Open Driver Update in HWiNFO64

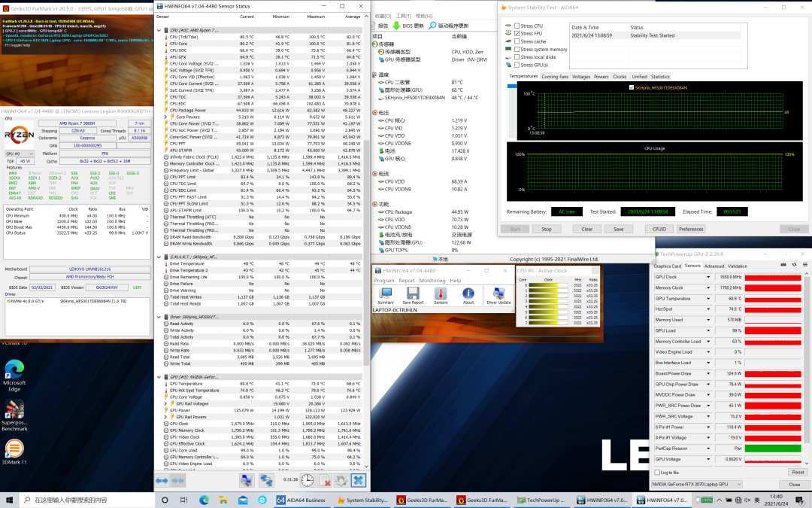coord(498,295)
